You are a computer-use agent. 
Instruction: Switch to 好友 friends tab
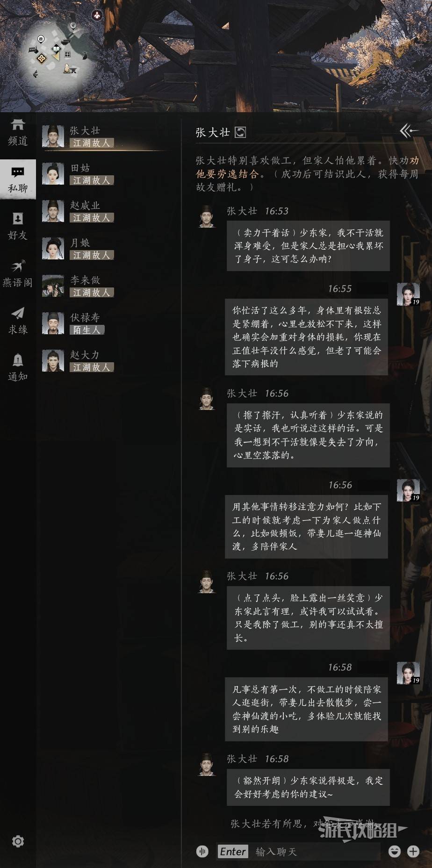coord(18,227)
